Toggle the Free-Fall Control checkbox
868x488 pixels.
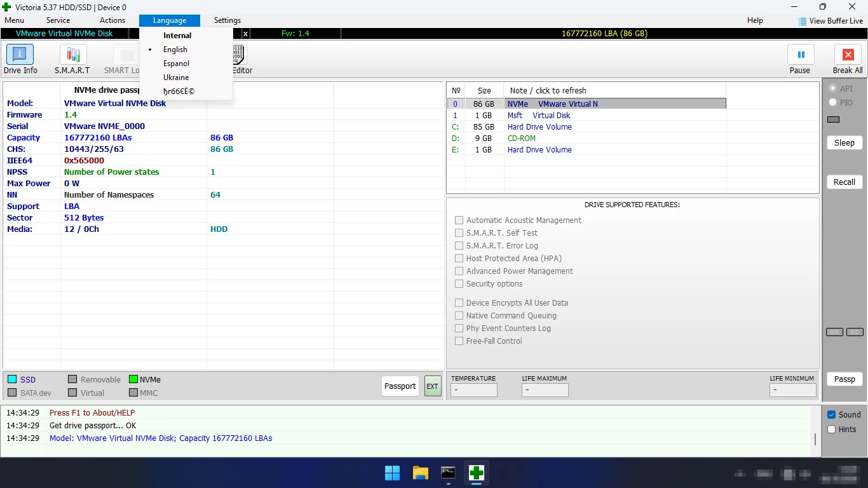point(459,341)
